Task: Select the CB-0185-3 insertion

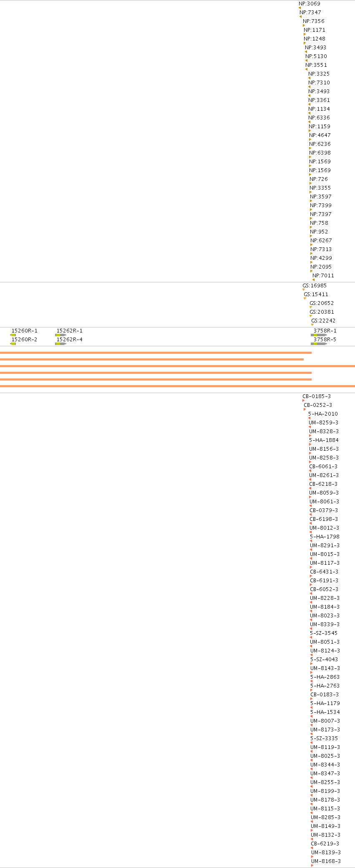Action: tap(304, 401)
